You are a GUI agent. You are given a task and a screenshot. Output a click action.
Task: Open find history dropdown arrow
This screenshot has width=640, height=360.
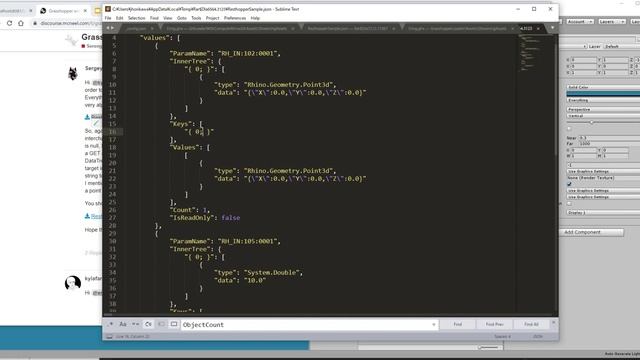click(433, 325)
